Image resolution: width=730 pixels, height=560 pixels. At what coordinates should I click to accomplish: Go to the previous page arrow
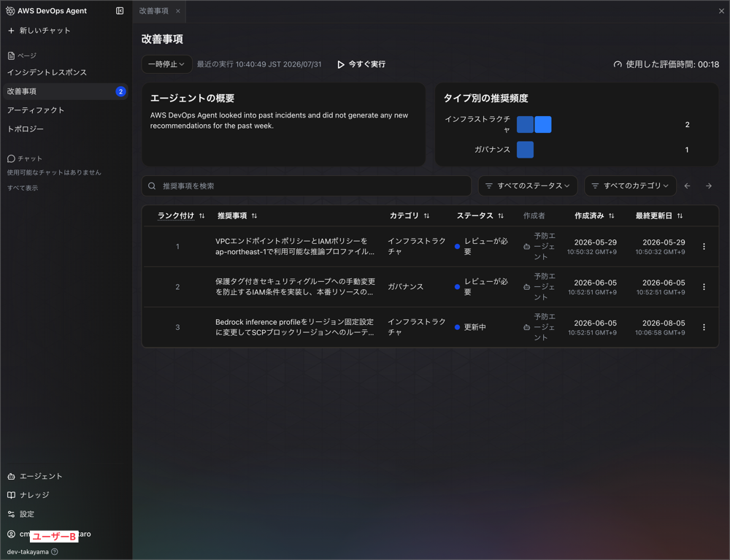coord(687,185)
